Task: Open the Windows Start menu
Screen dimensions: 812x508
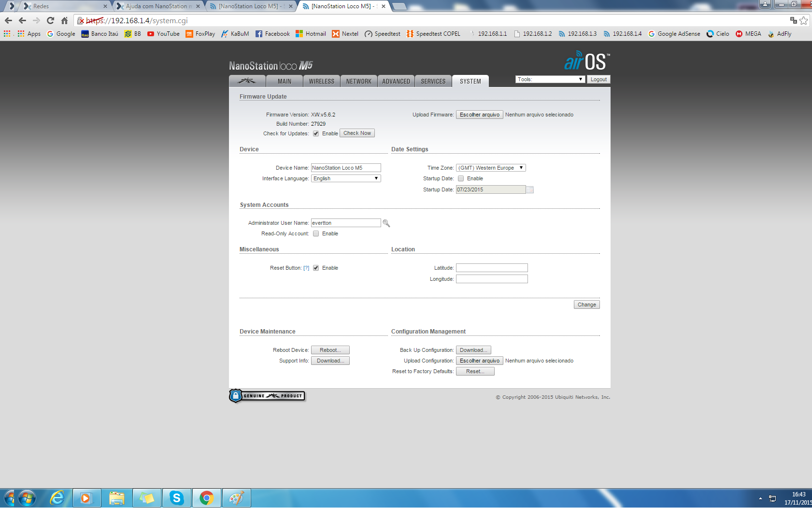Action: coord(27,498)
